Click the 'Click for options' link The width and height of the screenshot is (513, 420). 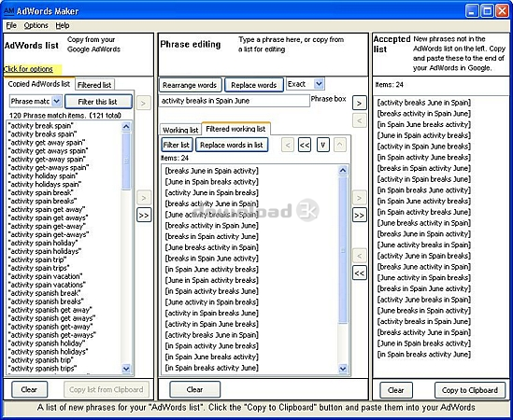click(x=28, y=69)
